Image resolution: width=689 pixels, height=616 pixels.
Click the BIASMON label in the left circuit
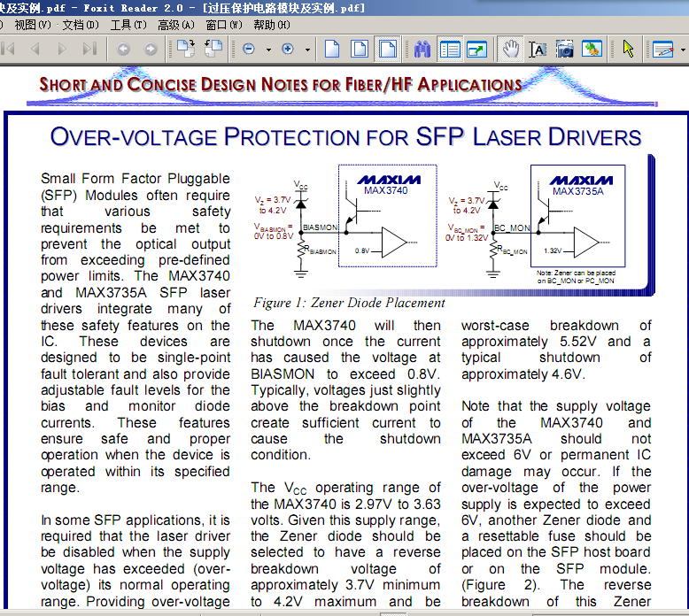click(321, 227)
